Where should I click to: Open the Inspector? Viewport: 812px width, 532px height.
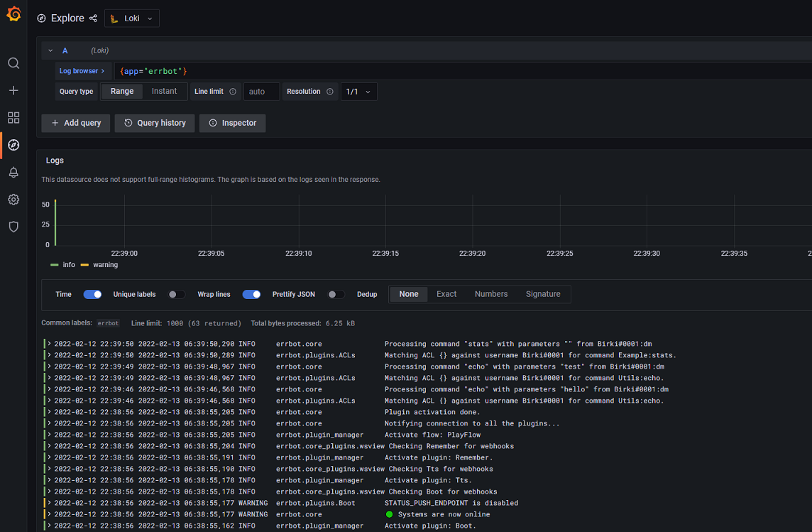(233, 124)
